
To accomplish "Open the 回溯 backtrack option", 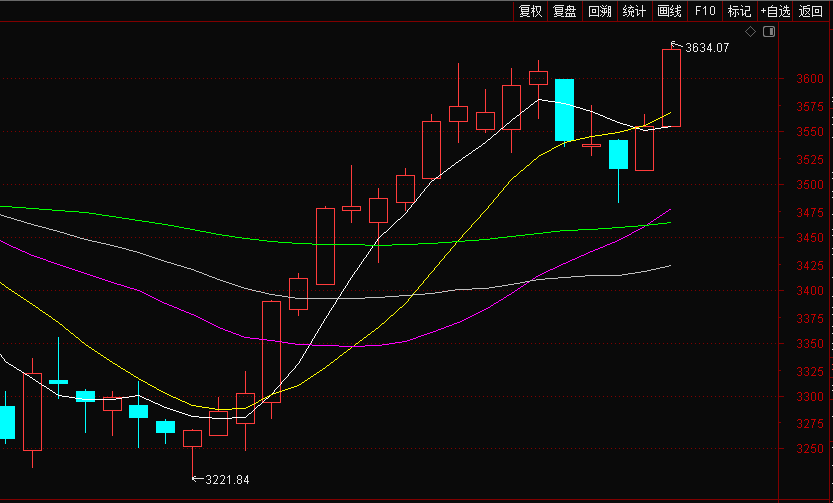I will click(x=599, y=11).
